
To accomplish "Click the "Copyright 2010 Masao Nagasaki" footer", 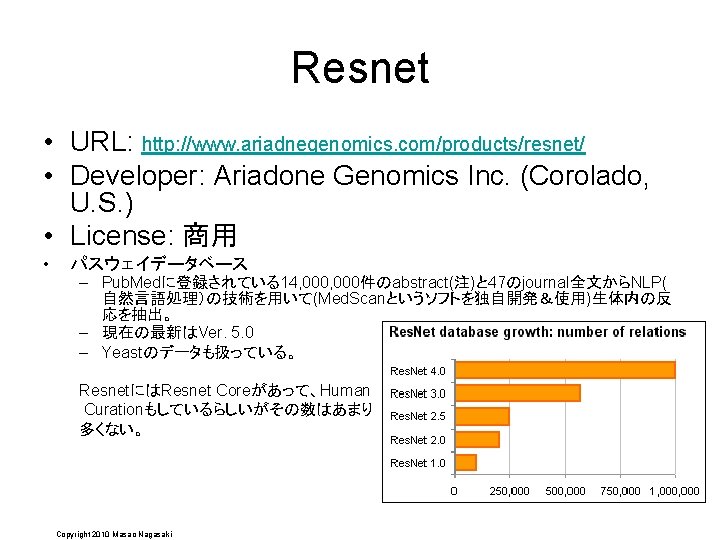I will coord(114,534).
